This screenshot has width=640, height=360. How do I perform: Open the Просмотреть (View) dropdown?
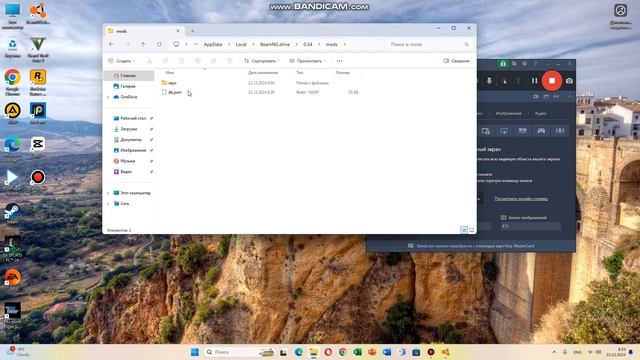[x=307, y=61]
